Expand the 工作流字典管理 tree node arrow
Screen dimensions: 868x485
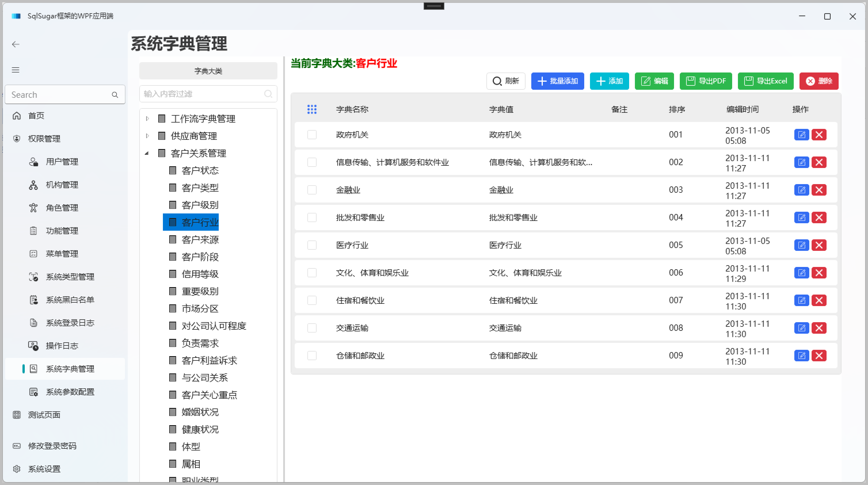click(x=147, y=119)
